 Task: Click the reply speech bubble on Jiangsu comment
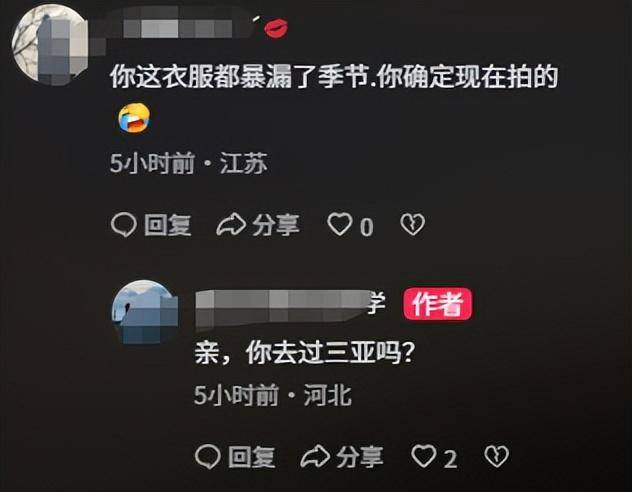[123, 224]
